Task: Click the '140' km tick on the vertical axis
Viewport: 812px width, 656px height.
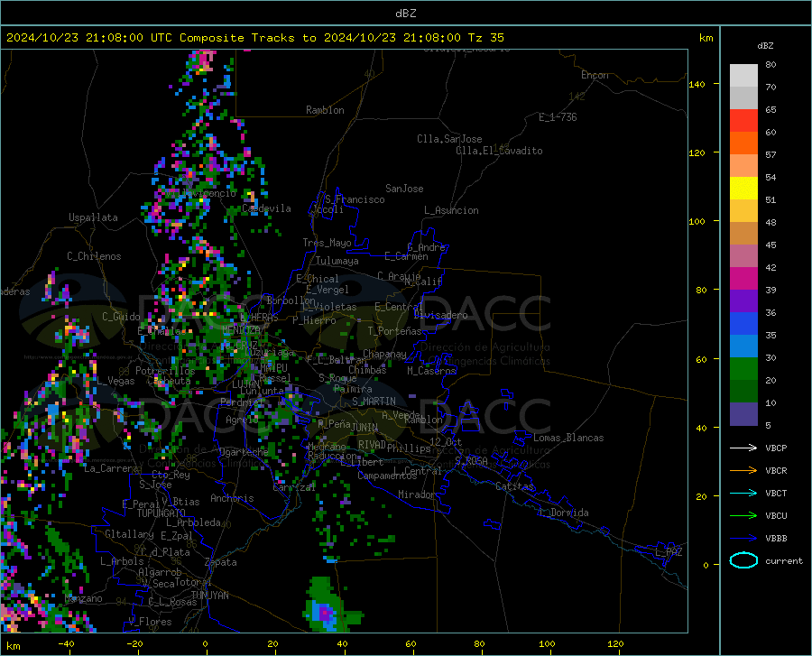Action: click(x=697, y=84)
